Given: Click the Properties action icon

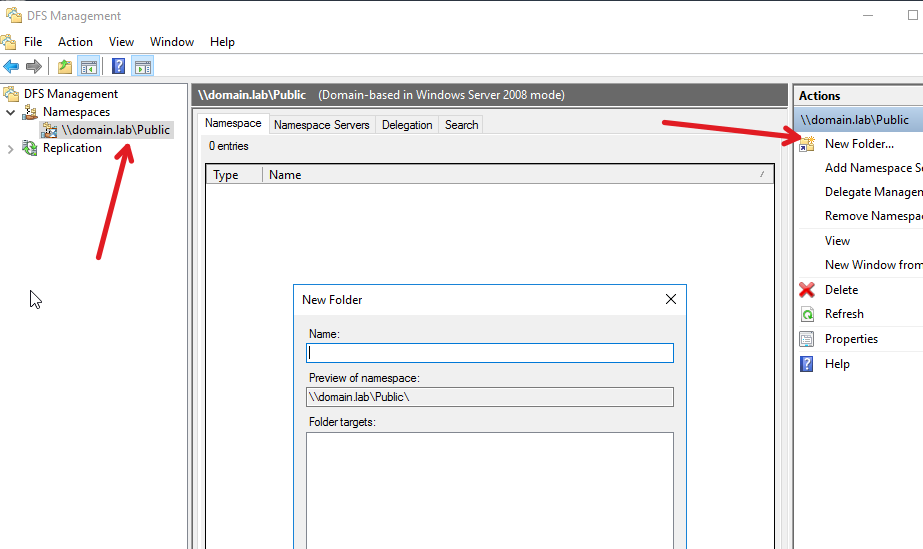Looking at the screenshot, I should point(807,339).
